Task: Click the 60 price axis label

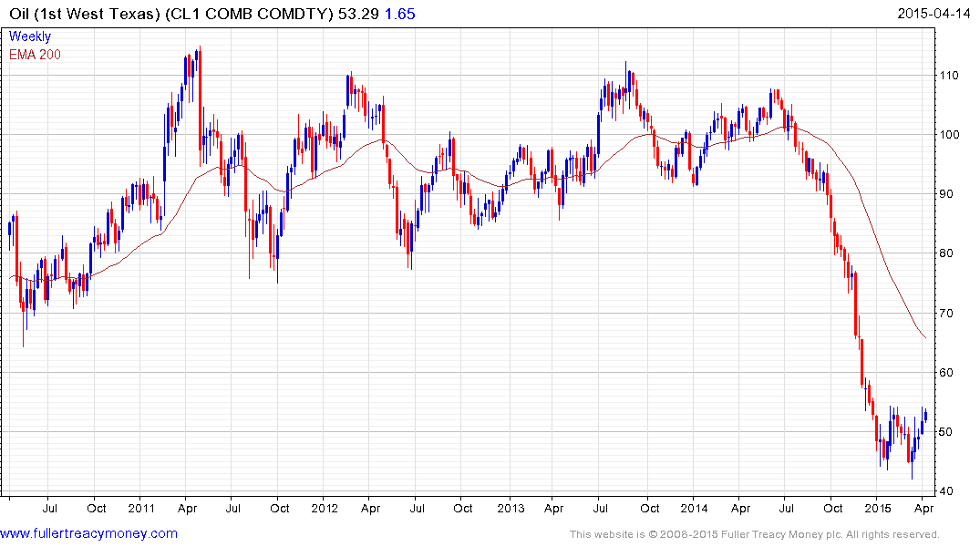Action: [946, 373]
